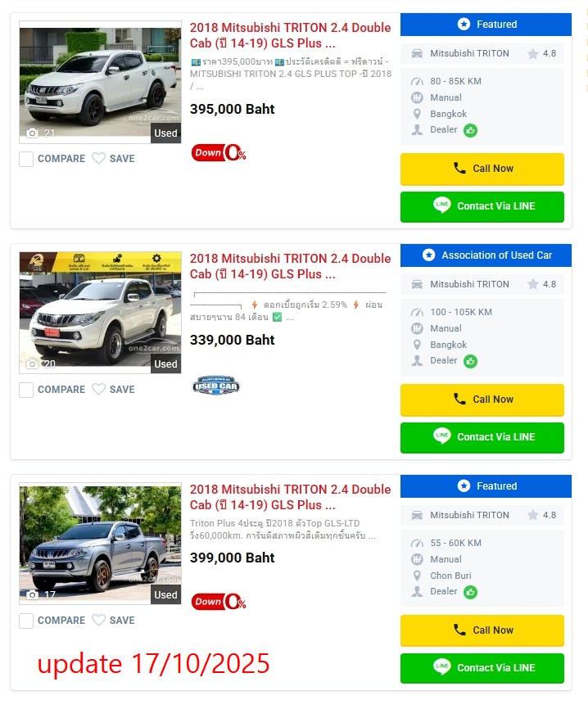Viewport: 588px width, 709px height.
Task: Click the star rating icon on second listing
Action: 533,285
